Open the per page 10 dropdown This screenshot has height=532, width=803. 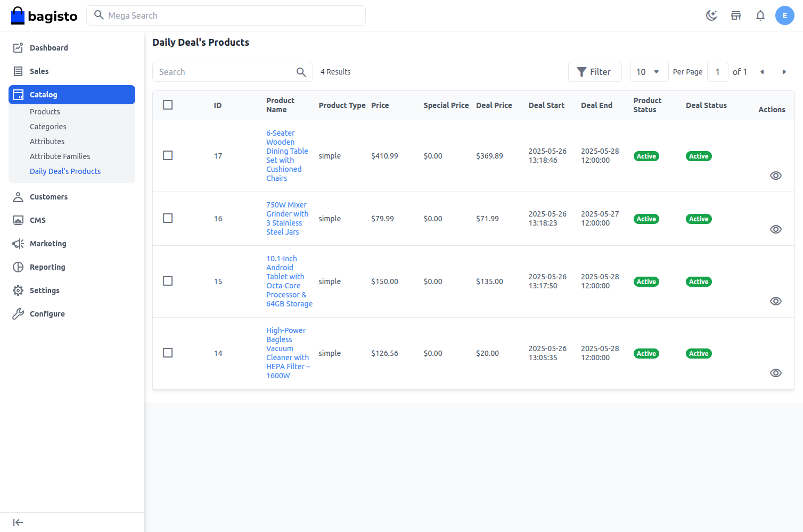[x=649, y=72]
